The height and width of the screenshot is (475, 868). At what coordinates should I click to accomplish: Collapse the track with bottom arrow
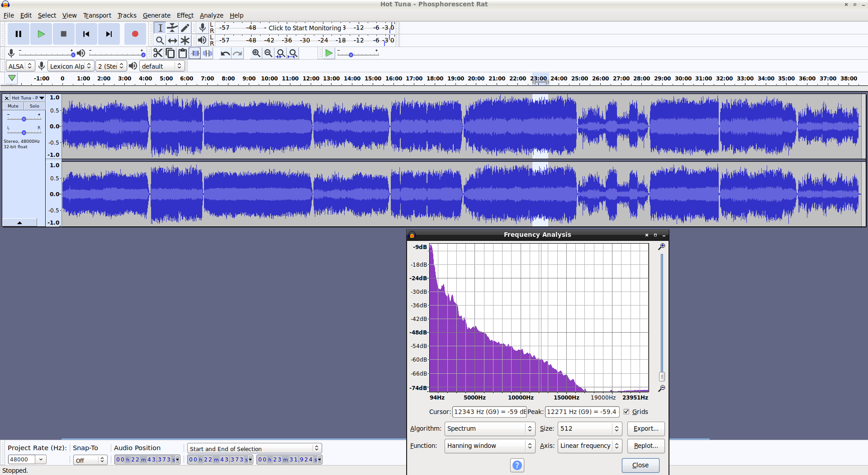(19, 222)
